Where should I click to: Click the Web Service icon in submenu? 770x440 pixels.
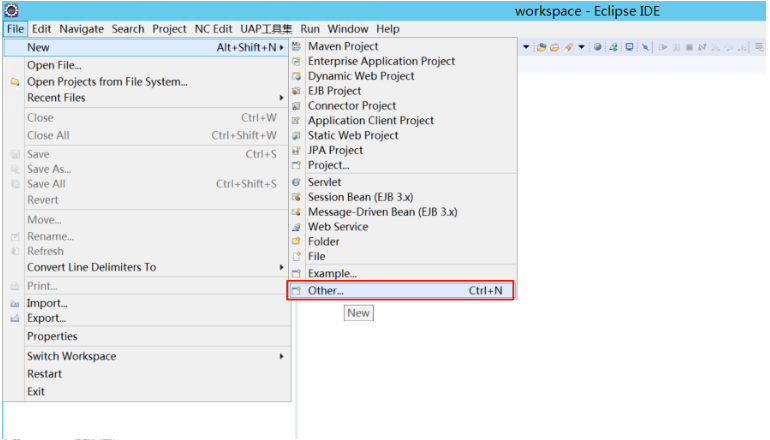(296, 227)
